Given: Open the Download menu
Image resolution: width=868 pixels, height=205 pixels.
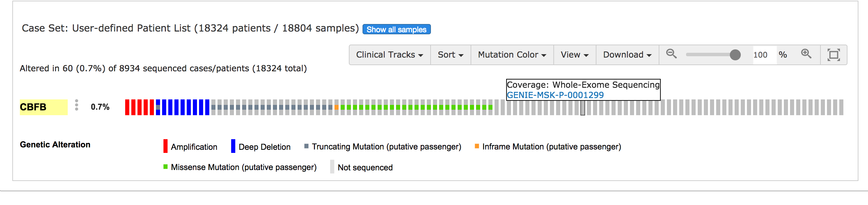Looking at the screenshot, I should (x=628, y=55).
